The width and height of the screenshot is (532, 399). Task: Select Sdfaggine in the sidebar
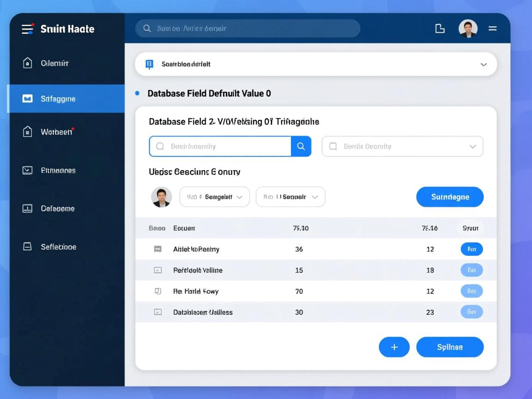[67, 99]
